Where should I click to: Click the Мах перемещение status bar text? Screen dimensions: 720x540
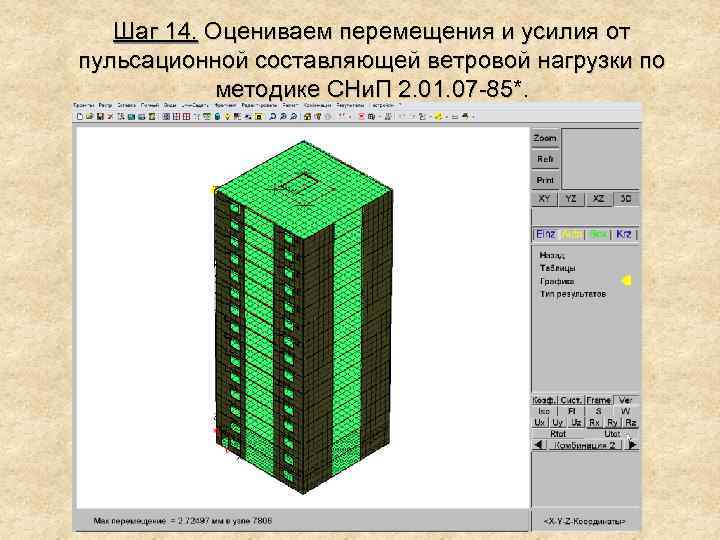tap(183, 521)
